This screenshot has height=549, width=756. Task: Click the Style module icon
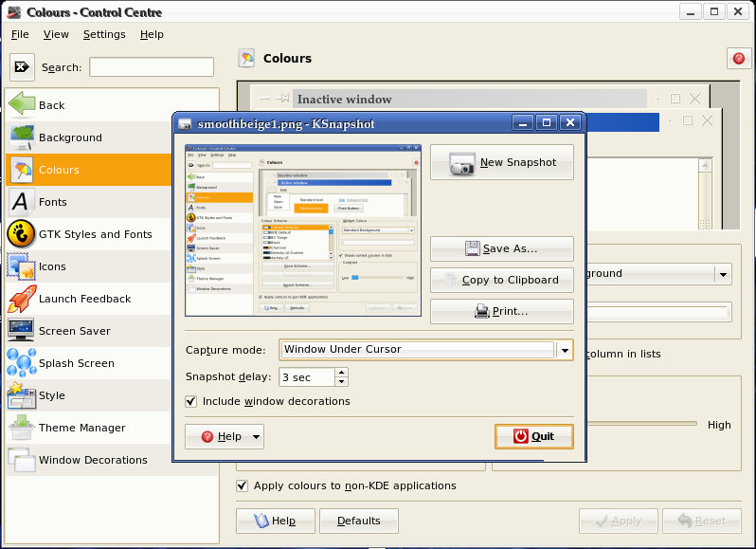tap(22, 395)
